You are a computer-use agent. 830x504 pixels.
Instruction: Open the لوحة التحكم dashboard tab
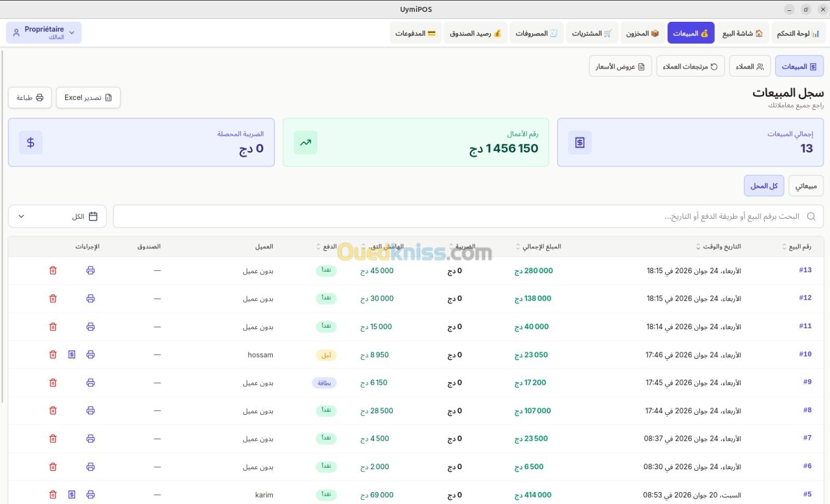tap(798, 33)
